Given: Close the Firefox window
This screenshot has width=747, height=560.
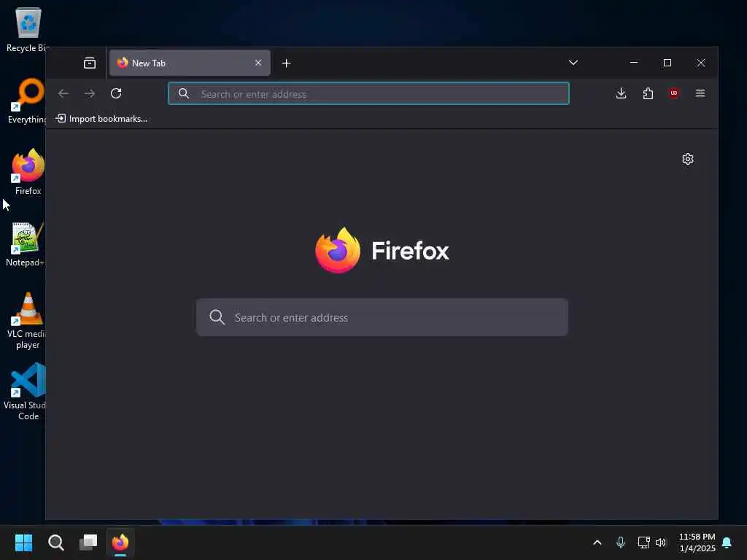Looking at the screenshot, I should (x=701, y=63).
